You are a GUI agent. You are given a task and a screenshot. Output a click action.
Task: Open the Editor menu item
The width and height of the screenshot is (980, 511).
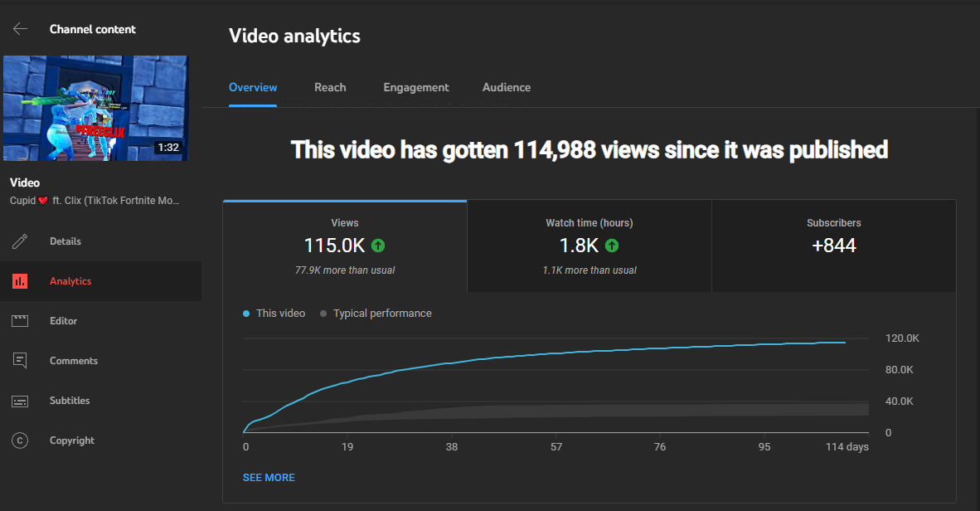[x=63, y=321]
